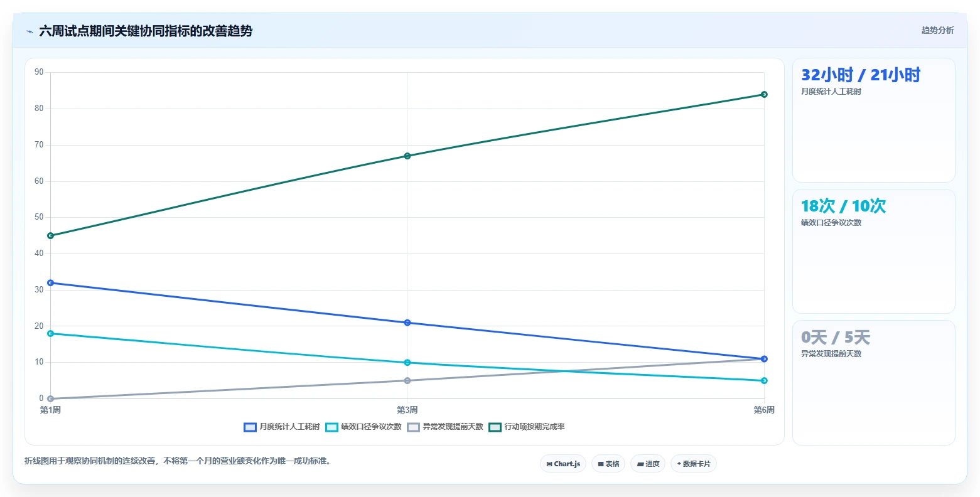Screen dimensions: 980x497
Task: Click the 绩效口径争议次数 point at 第6周
Action: coord(764,380)
